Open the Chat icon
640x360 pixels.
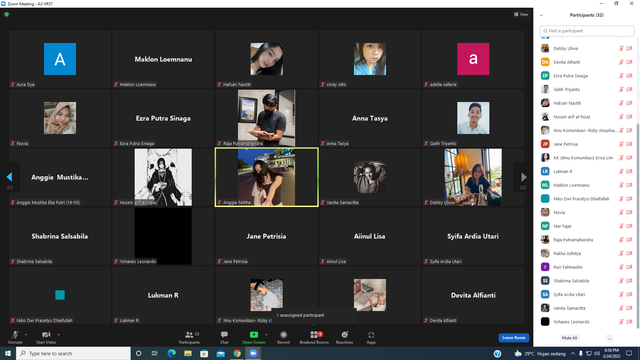point(224,335)
